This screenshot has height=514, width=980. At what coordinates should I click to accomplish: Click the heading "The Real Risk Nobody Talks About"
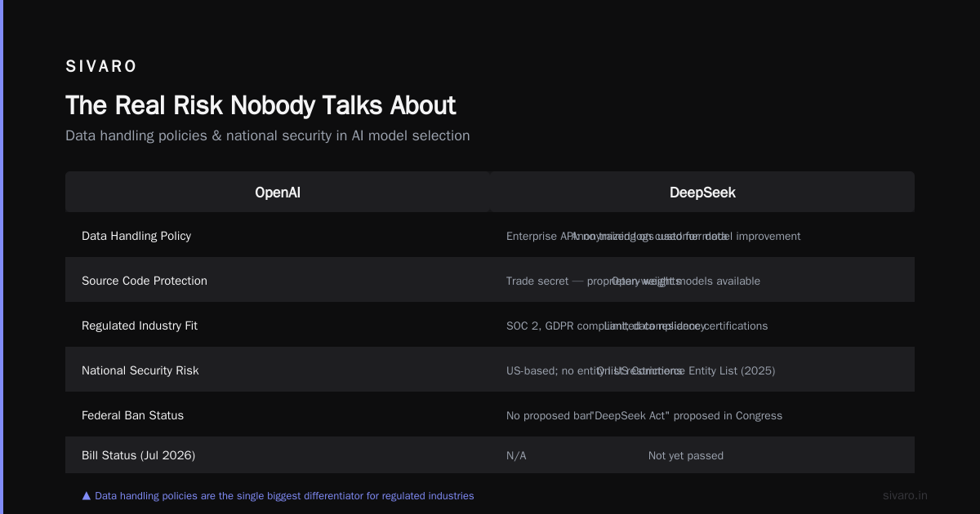tap(261, 105)
